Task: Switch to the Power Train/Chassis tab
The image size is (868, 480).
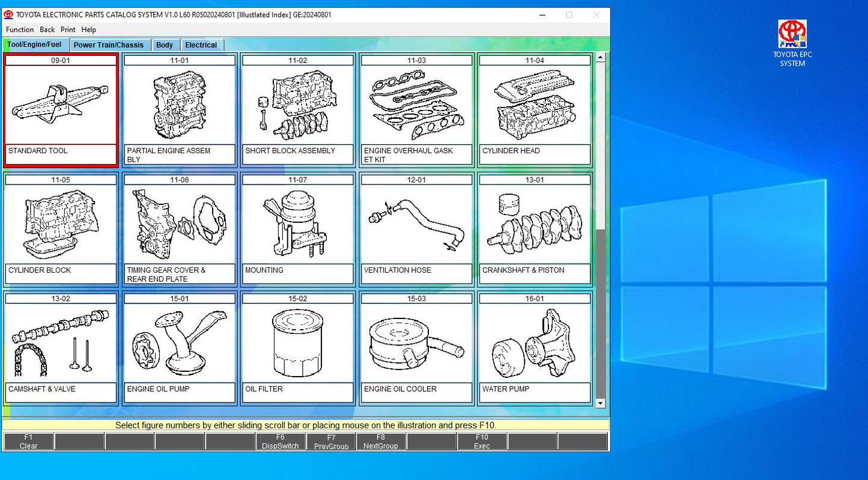Action: coord(109,45)
